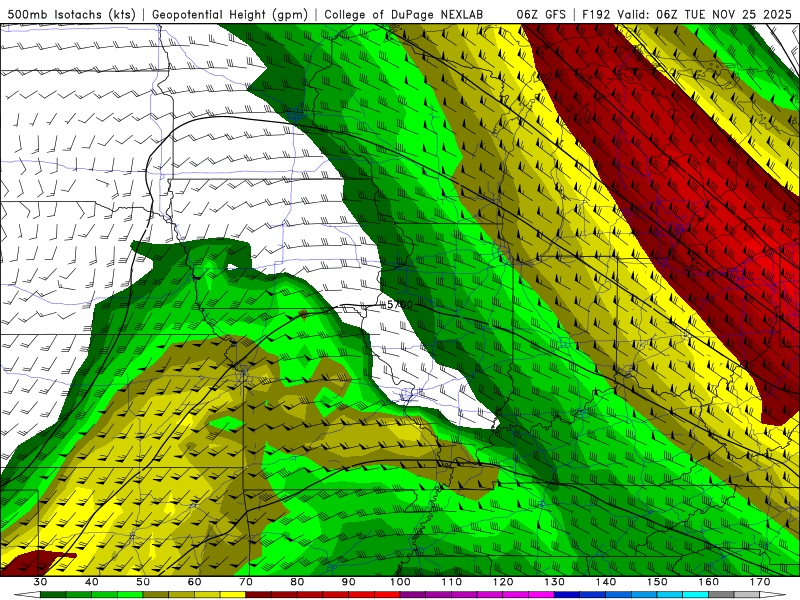The height and width of the screenshot is (600, 800).
Task: Click the '120' value on the color scale
Action: coord(503,582)
